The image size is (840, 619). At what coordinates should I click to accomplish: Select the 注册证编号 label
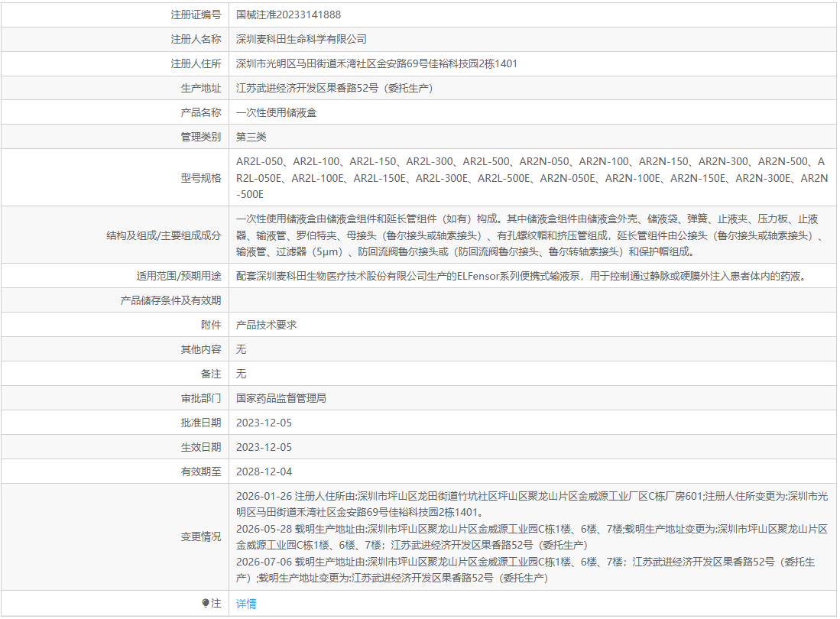(196, 15)
